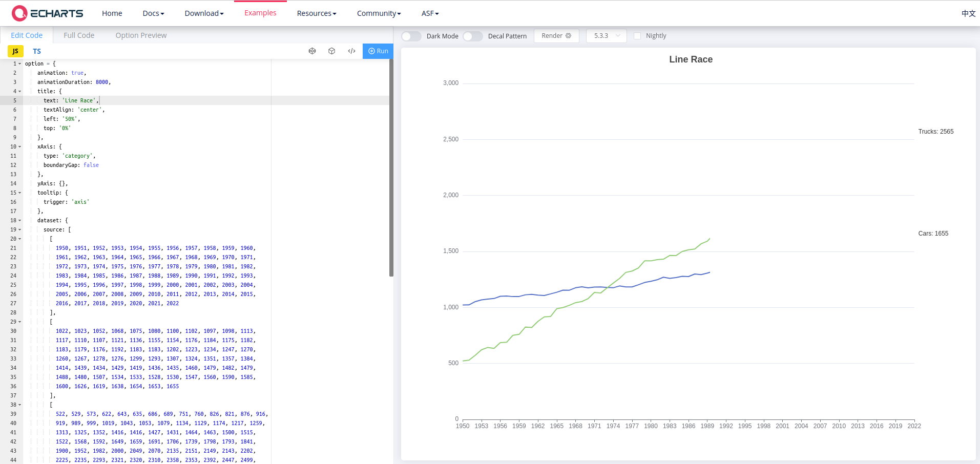Click the 'Line Race' chart title

[691, 59]
